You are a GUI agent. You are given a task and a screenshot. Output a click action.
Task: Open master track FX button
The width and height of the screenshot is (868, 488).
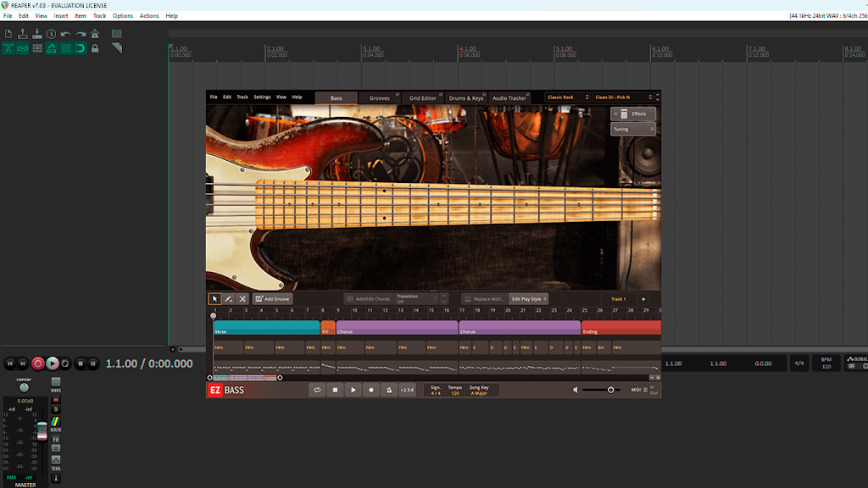tap(56, 440)
